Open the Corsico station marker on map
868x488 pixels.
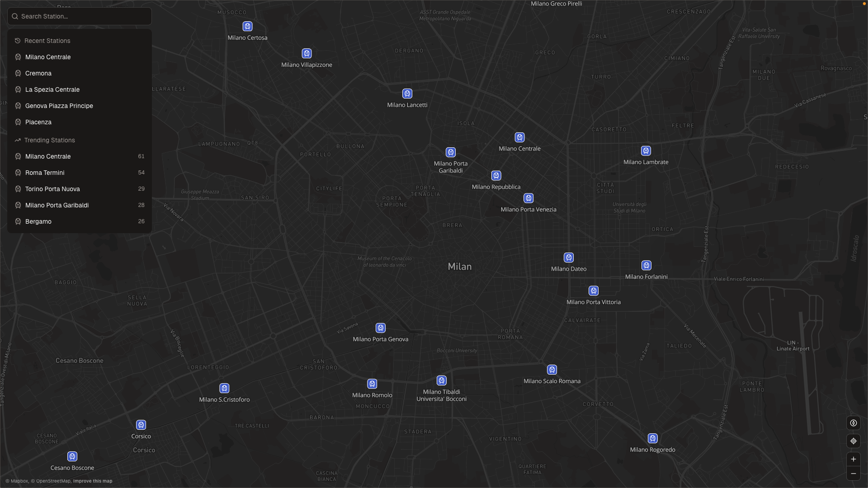tap(141, 425)
